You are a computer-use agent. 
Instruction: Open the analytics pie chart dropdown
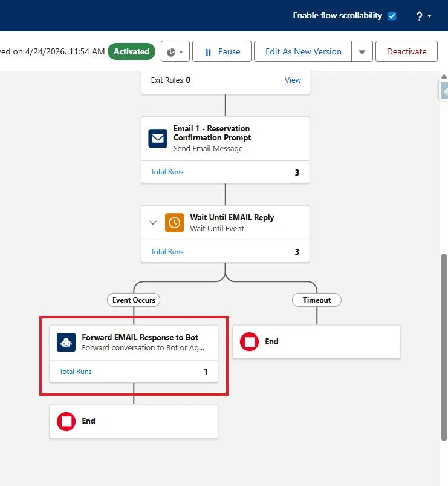pyautogui.click(x=175, y=51)
